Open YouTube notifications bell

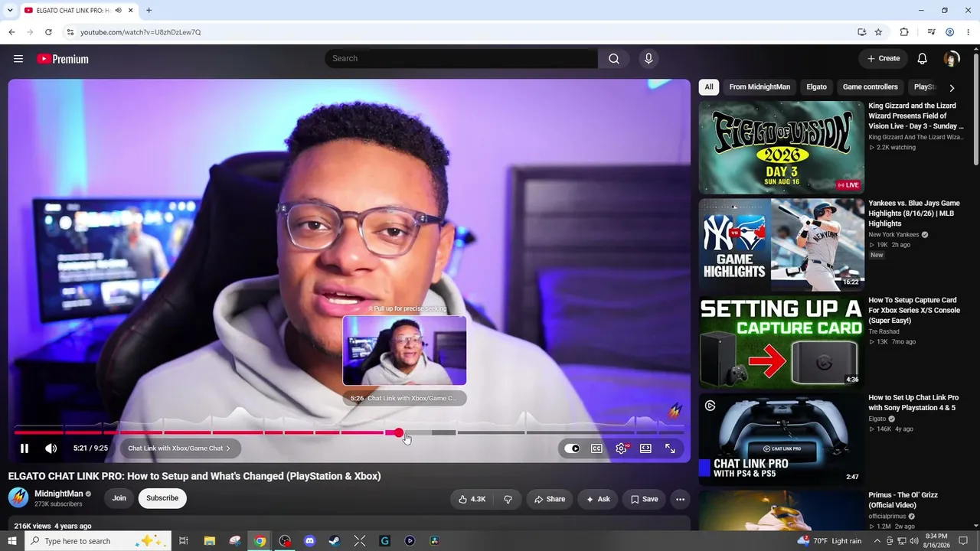tap(923, 59)
